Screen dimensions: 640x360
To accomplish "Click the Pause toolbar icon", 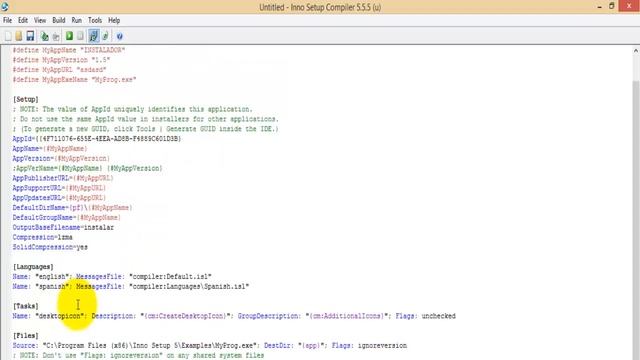I will [80, 36].
